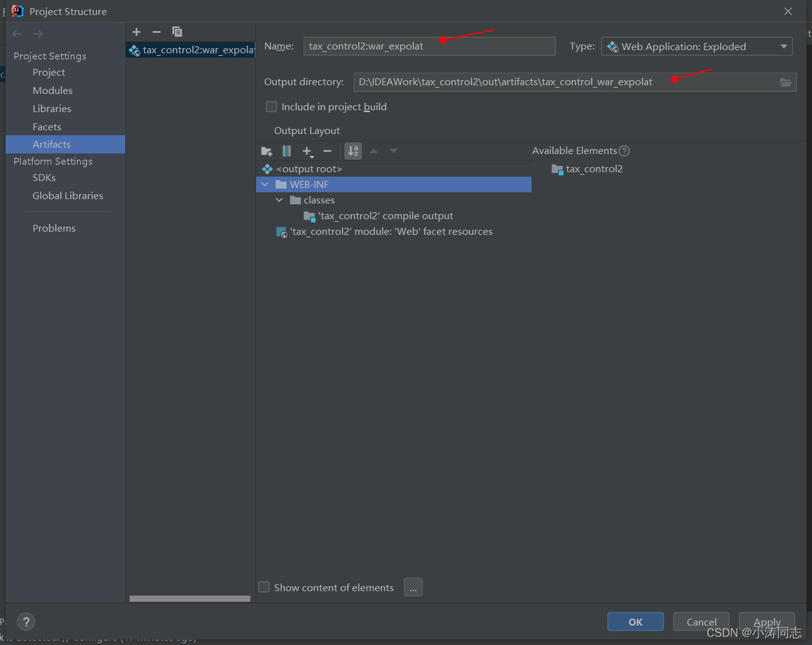Click the Apply button
812x645 pixels.
tap(767, 622)
